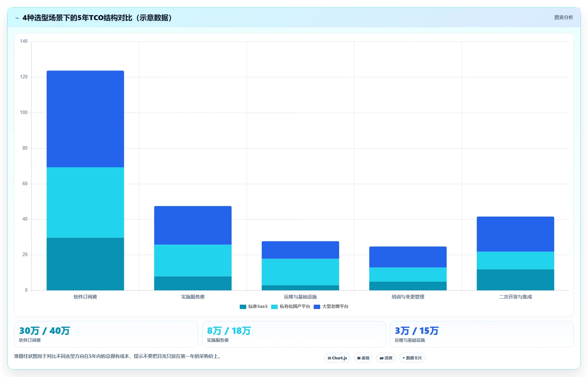Click the 软件订阅费 x-axis label

[85, 297]
